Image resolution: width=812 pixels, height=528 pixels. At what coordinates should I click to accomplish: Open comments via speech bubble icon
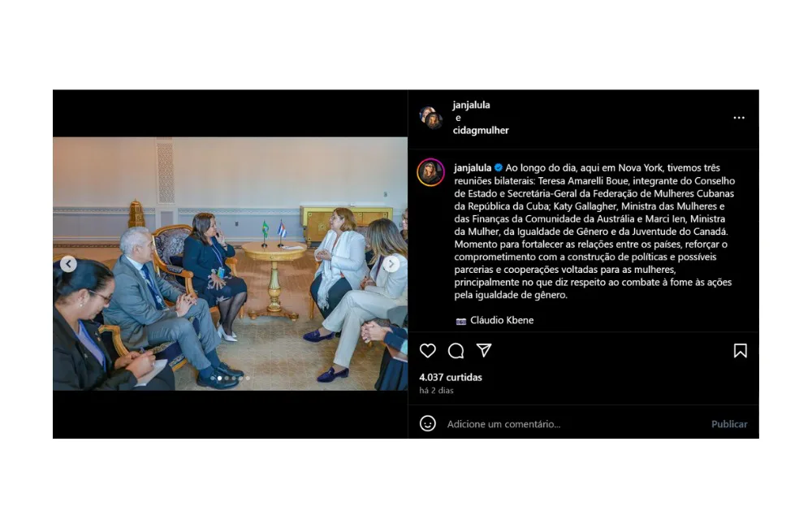[x=456, y=351]
